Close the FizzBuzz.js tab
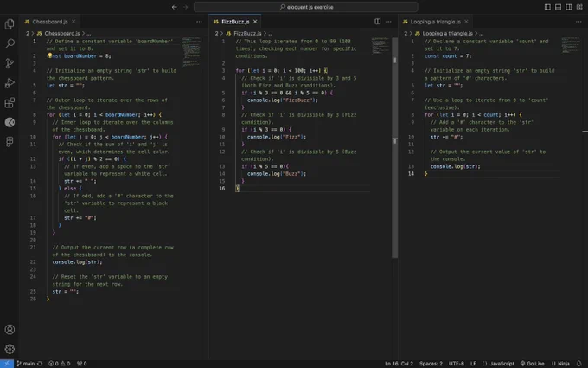 (255, 22)
